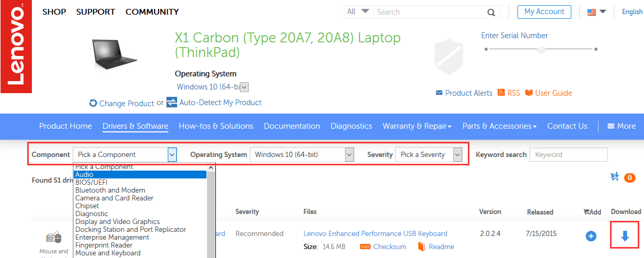Click the User Guide book icon
Screen dimensions: 644x258
tap(529, 93)
